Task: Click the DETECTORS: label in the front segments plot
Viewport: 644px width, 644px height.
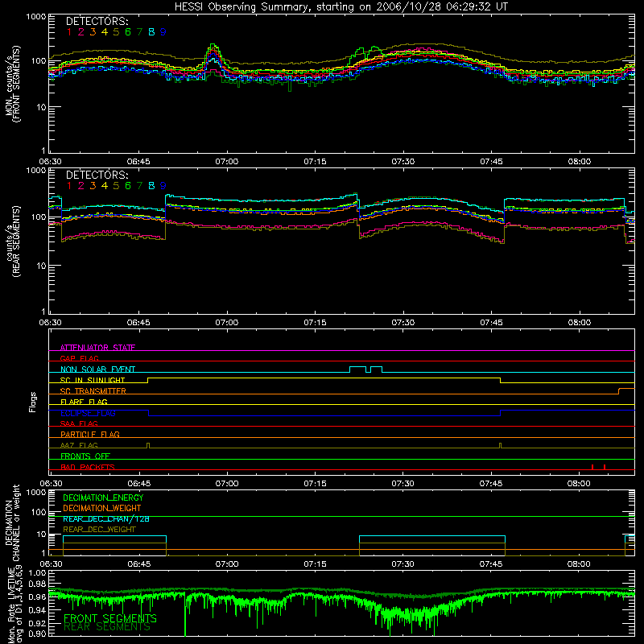Action: pyautogui.click(x=97, y=21)
